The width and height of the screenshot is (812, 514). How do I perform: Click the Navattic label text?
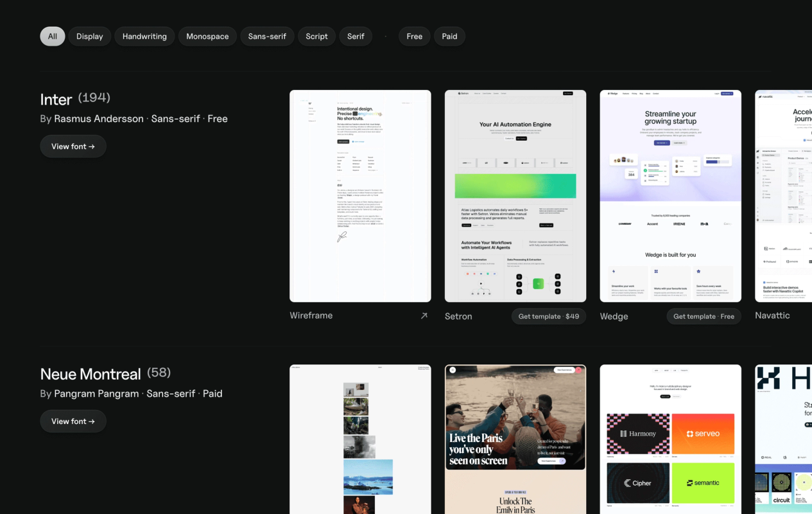[772, 315]
